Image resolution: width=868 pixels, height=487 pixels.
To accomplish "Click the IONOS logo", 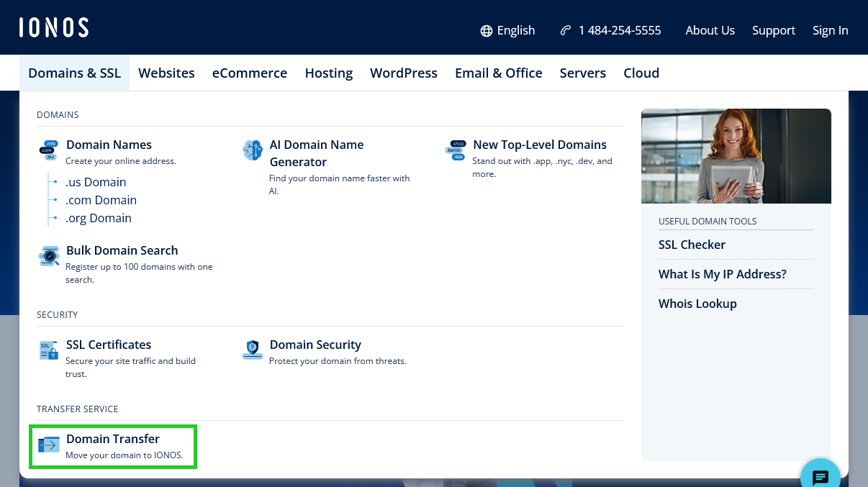I will pos(53,27).
